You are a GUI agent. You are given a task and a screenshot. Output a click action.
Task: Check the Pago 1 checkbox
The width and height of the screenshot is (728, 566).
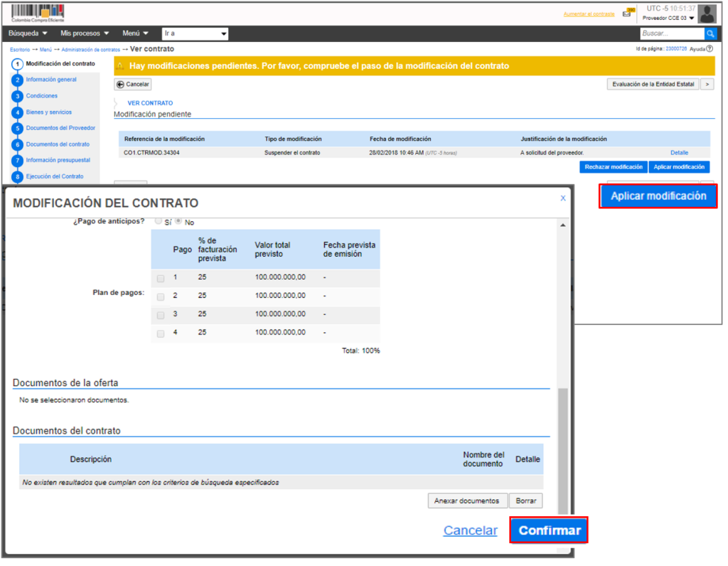[x=161, y=279]
